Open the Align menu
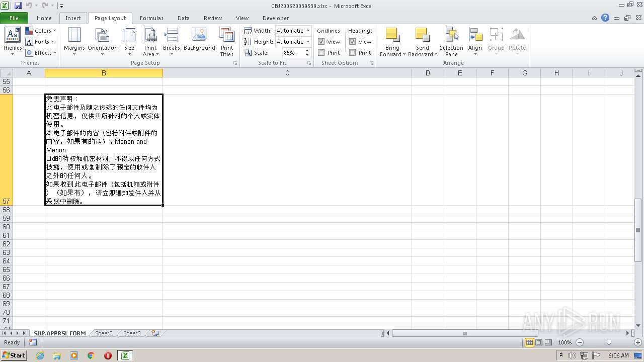This screenshot has width=644, height=362. [x=475, y=41]
